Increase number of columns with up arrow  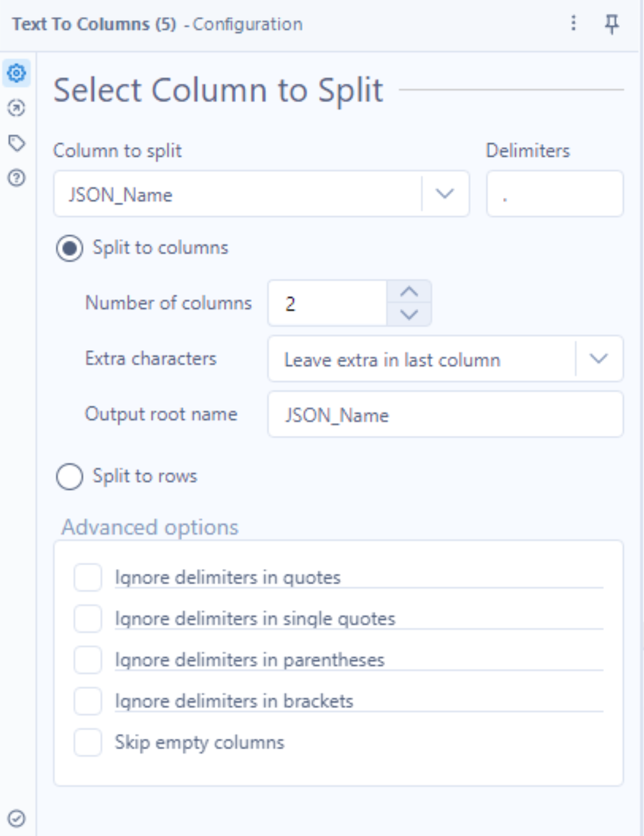coord(409,292)
